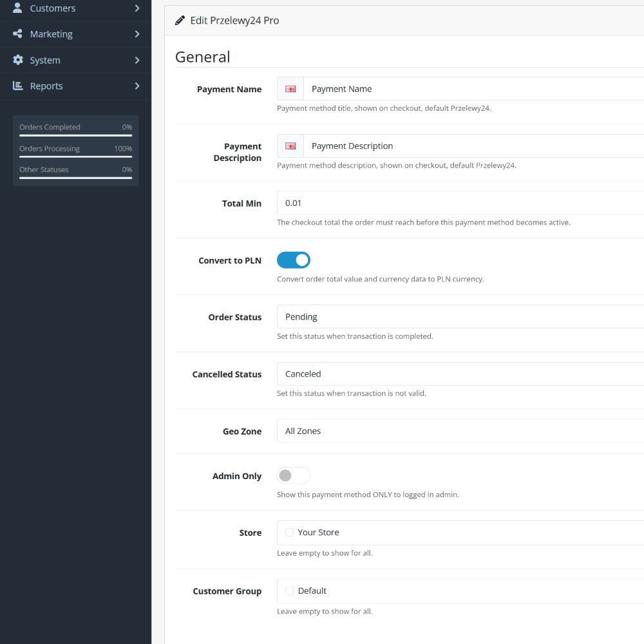Viewport: 644px width, 644px height.
Task: Click the pencil icon beside Edit Przelewy24 Pro
Action: [x=180, y=21]
